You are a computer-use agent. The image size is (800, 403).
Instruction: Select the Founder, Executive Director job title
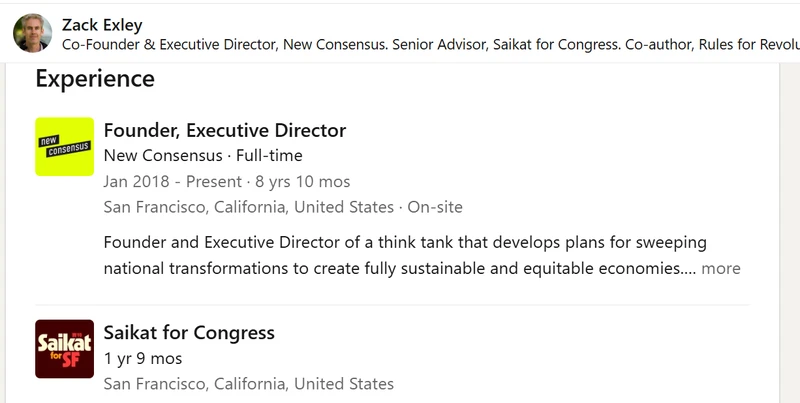tap(224, 131)
